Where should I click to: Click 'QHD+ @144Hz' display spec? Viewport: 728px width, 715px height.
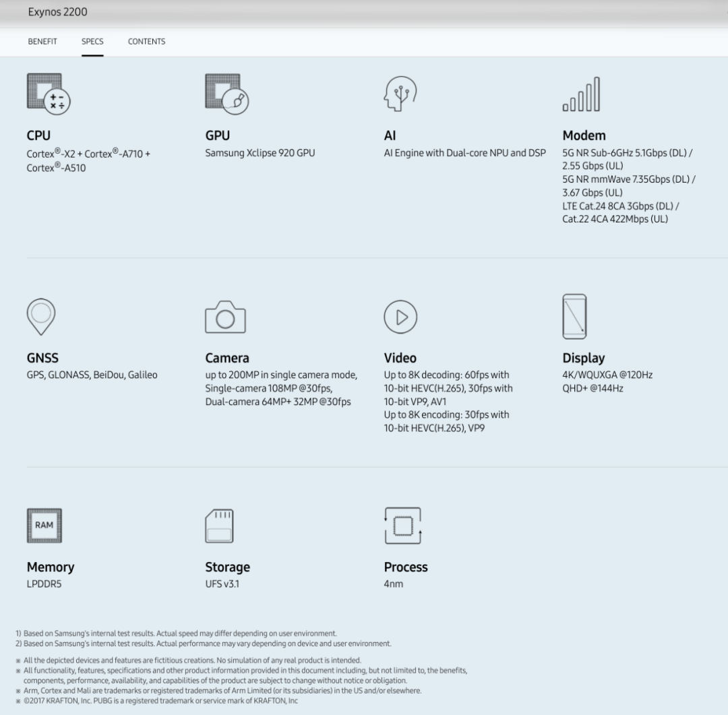coord(593,389)
